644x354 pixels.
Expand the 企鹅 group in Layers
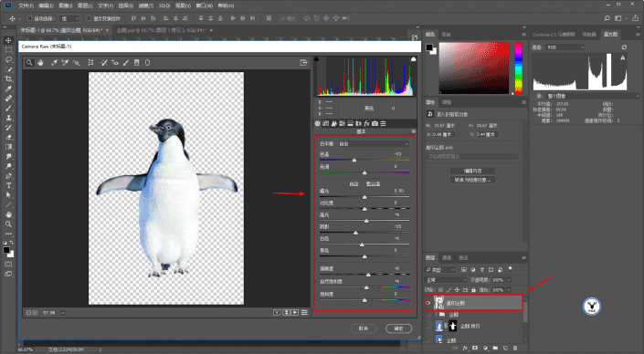(x=436, y=315)
